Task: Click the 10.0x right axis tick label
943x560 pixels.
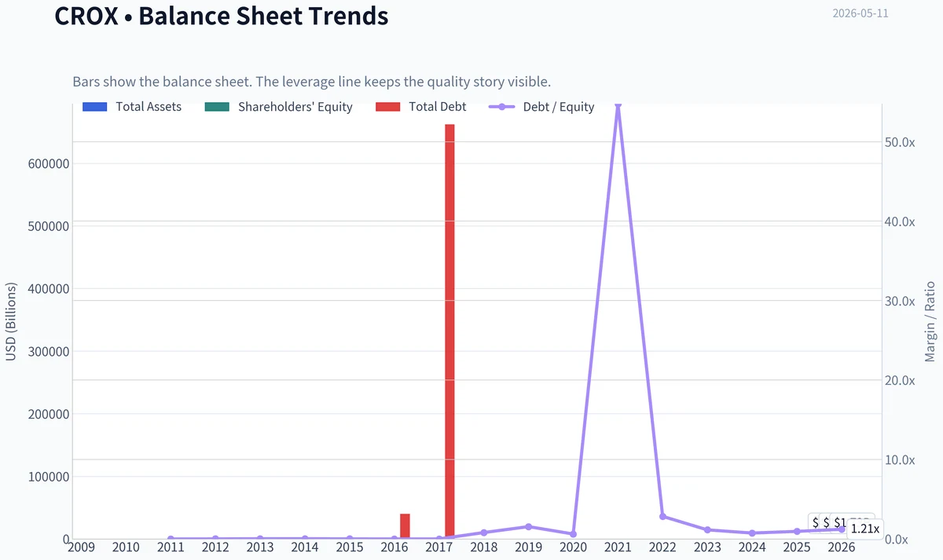Action: (900, 459)
